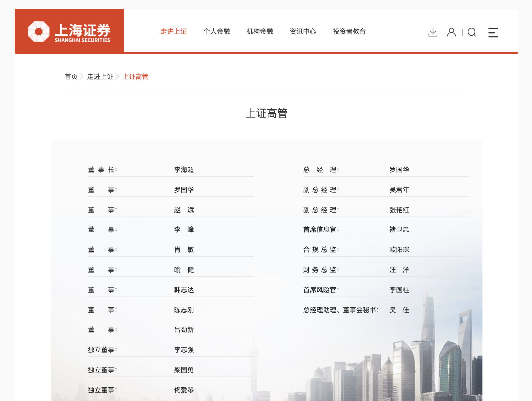
Task: Click chevron after 首页 breadcrumb
Action: pos(81,77)
